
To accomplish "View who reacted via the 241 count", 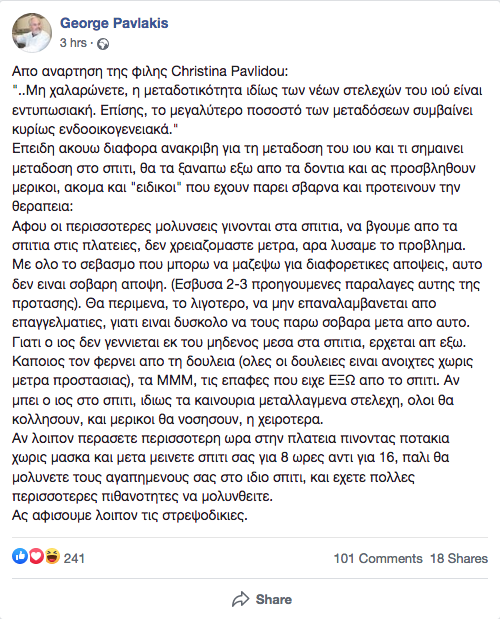I will click(x=74, y=558).
